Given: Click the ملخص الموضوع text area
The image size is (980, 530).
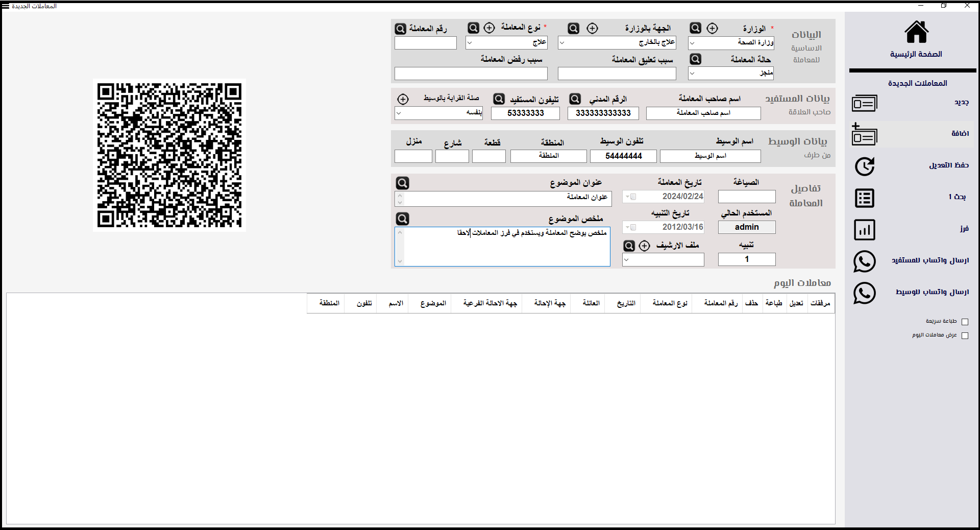Looking at the screenshot, I should click(503, 247).
